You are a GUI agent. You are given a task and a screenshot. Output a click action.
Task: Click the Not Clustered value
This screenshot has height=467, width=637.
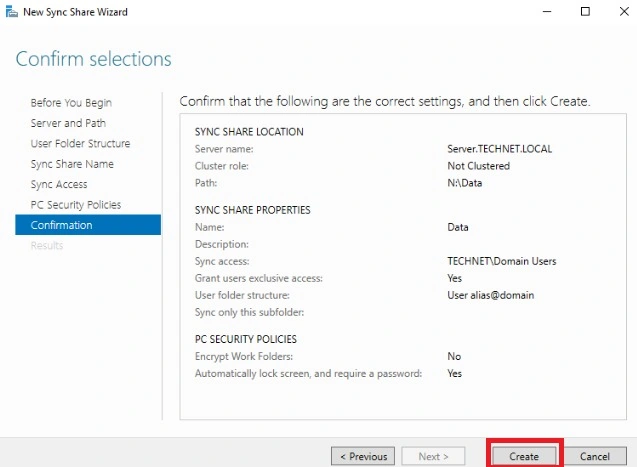tap(479, 166)
